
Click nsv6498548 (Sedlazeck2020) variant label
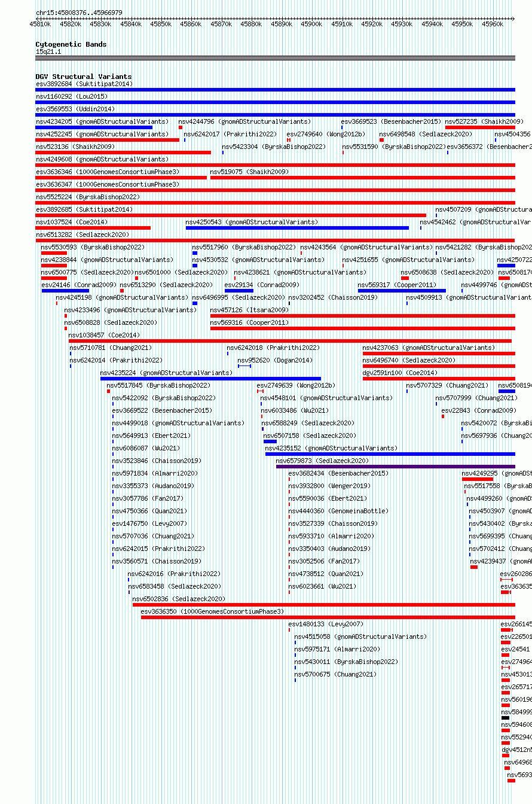(x=426, y=134)
